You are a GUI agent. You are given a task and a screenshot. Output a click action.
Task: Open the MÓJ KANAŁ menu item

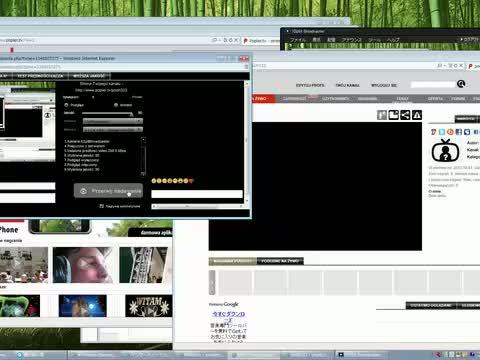pos(347,86)
